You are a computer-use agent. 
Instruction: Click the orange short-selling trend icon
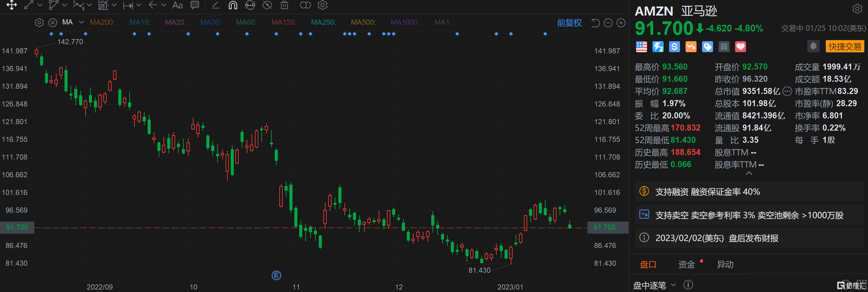tap(691, 47)
